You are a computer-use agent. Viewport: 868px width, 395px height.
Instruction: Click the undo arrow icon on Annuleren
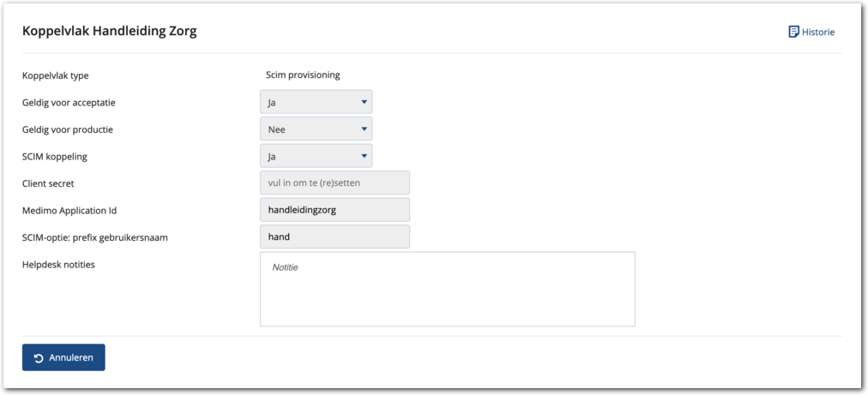pos(39,358)
